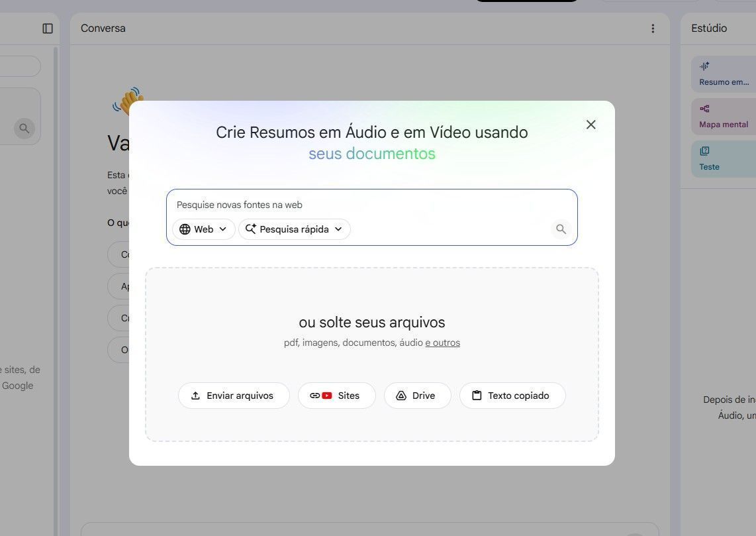Click the clipboard icon on Texto copiado
The width and height of the screenshot is (756, 536).
(x=477, y=396)
